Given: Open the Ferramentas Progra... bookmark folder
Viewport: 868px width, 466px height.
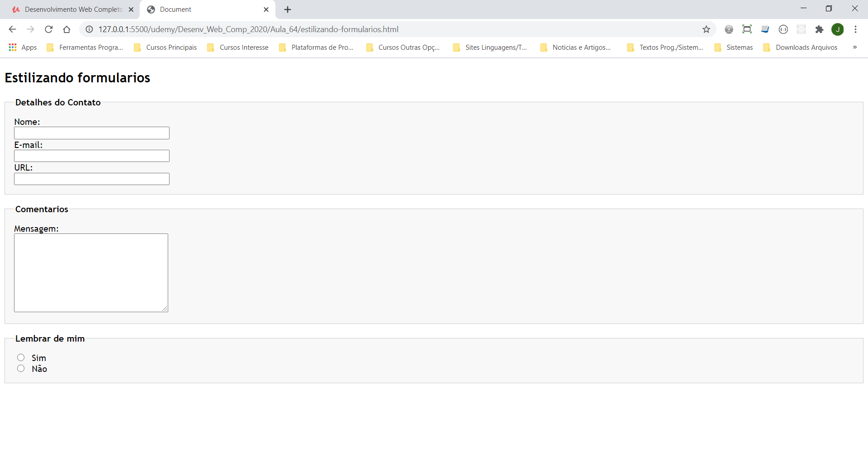Looking at the screenshot, I should [x=85, y=48].
